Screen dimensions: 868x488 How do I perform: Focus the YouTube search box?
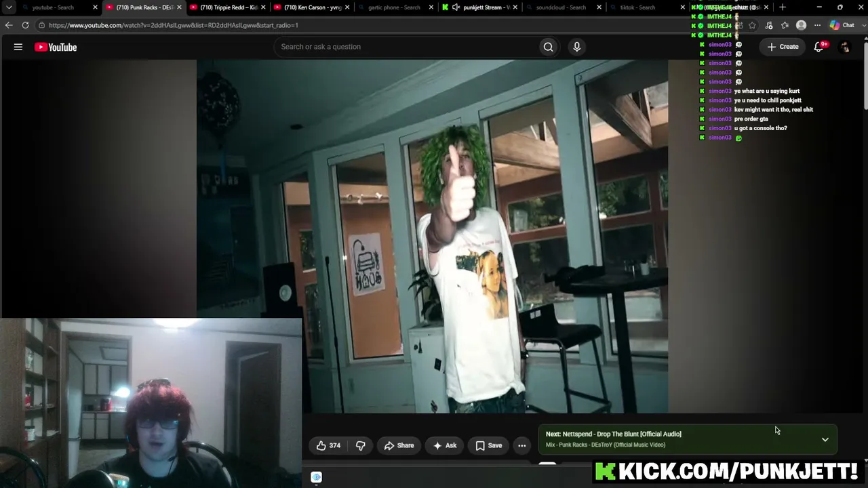[405, 47]
